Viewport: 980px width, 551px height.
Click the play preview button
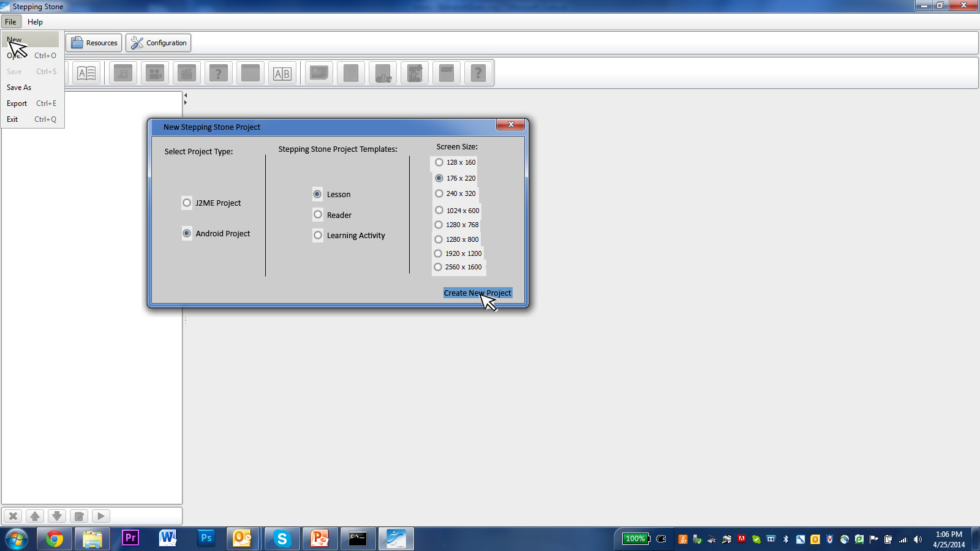click(101, 516)
